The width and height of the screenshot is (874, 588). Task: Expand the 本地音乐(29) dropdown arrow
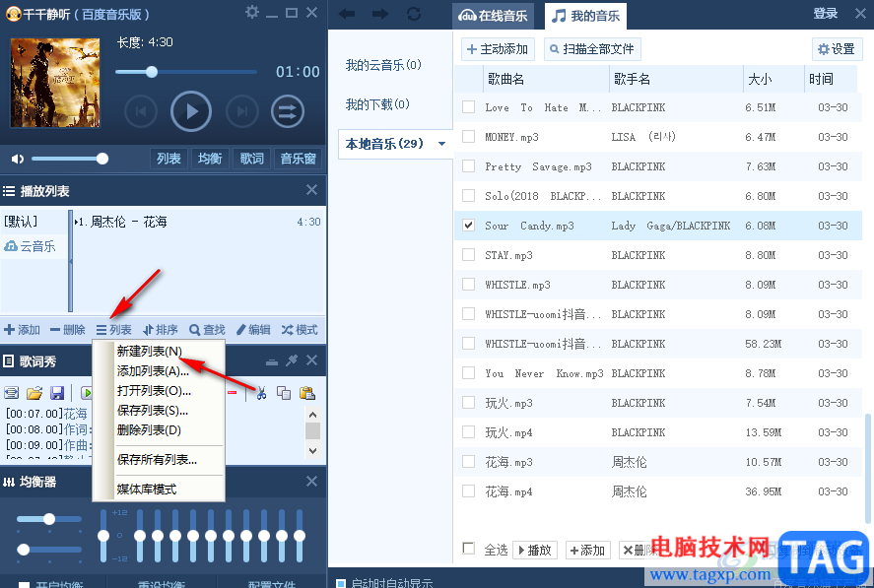pyautogui.click(x=442, y=144)
